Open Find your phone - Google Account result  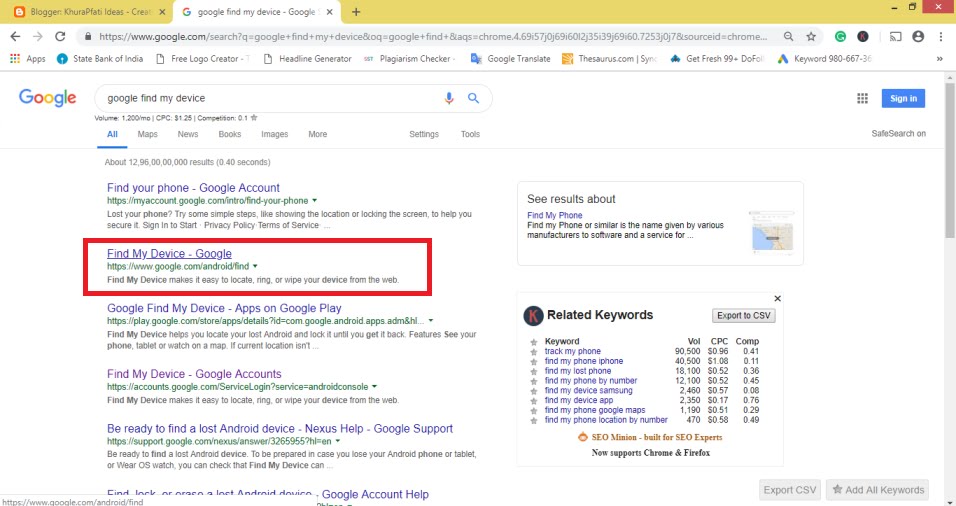coord(193,188)
